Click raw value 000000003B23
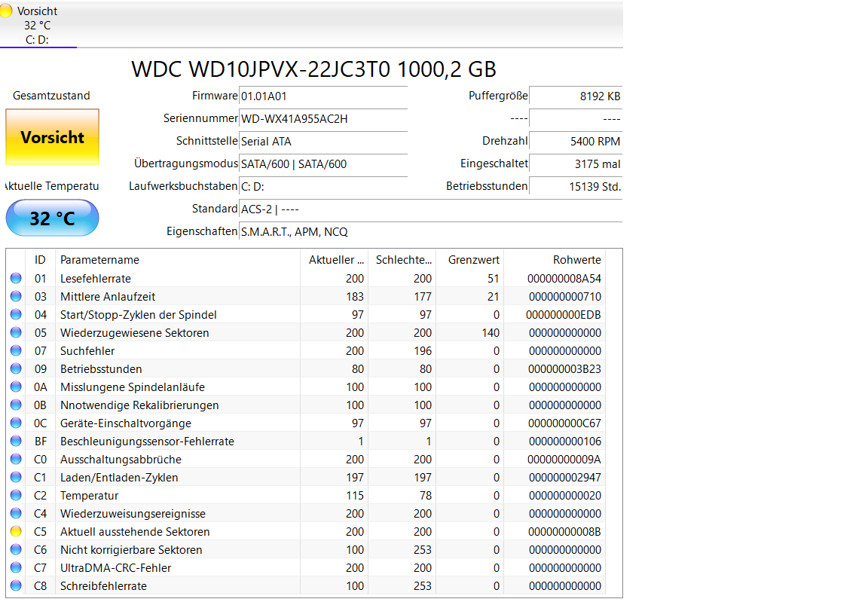Image resolution: width=868 pixels, height=602 pixels. tap(564, 369)
